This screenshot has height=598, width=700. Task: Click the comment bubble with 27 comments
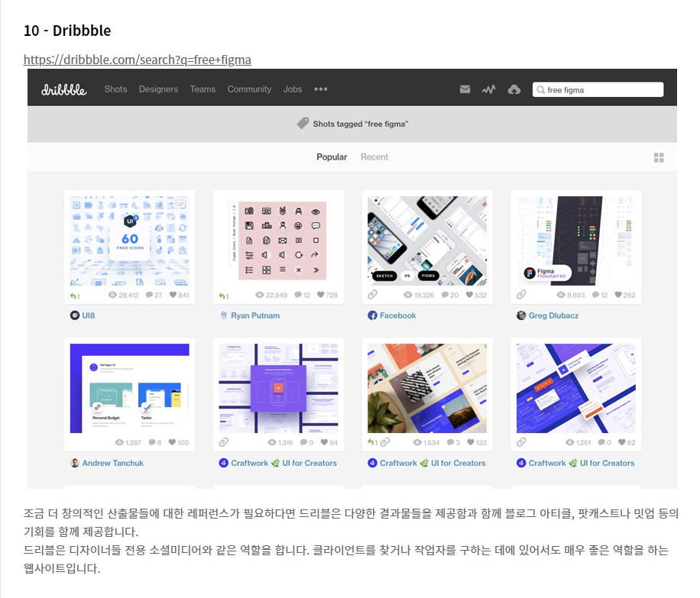point(149,295)
